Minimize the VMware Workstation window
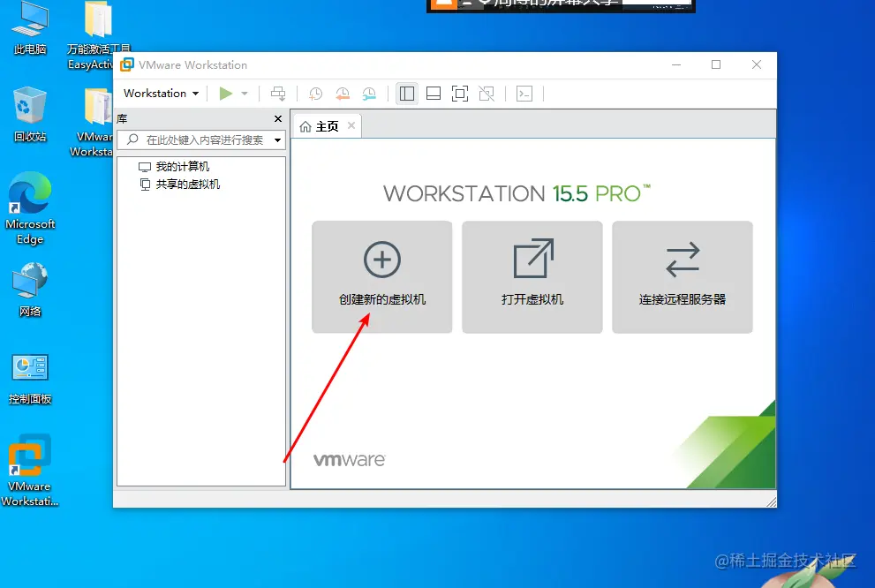 click(x=676, y=64)
